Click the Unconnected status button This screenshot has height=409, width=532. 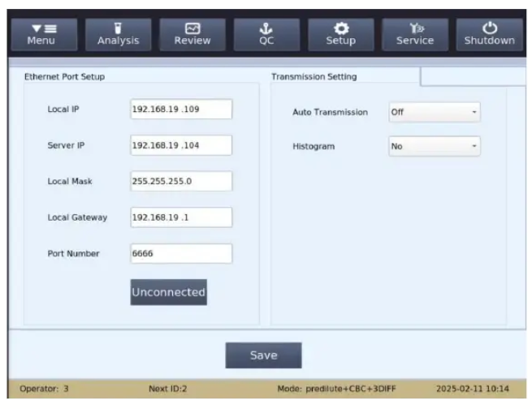pos(169,292)
